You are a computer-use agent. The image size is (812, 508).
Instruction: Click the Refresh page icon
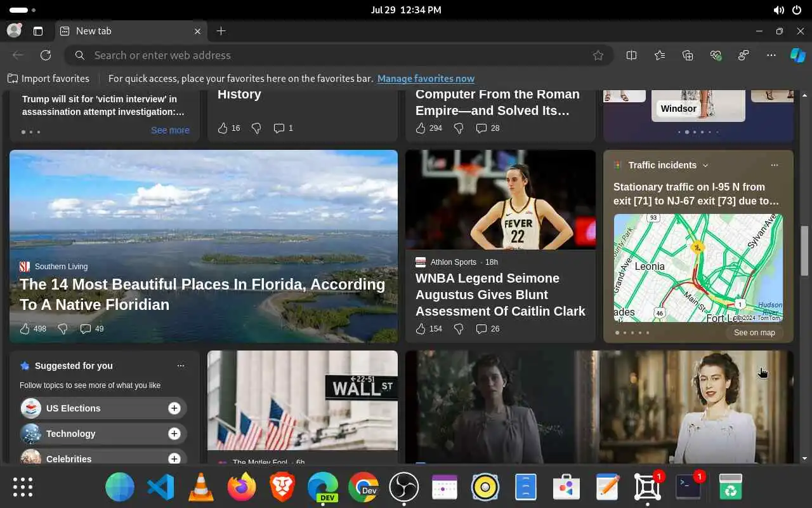(46, 55)
